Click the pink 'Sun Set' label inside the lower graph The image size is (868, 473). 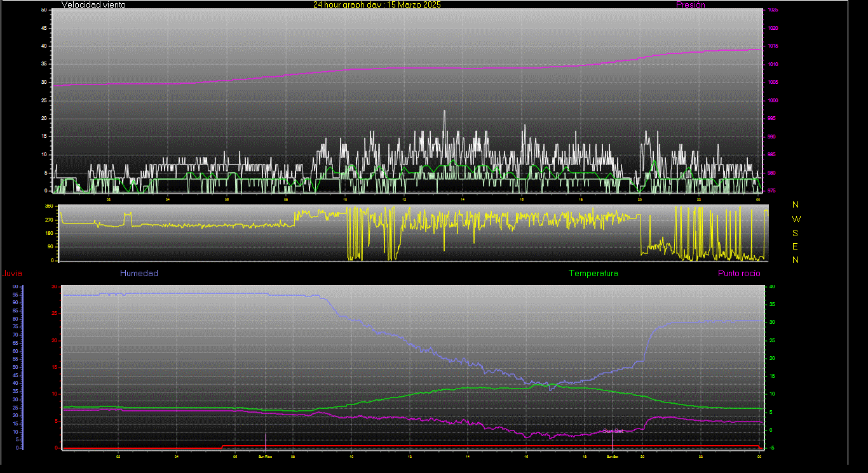coord(613,431)
